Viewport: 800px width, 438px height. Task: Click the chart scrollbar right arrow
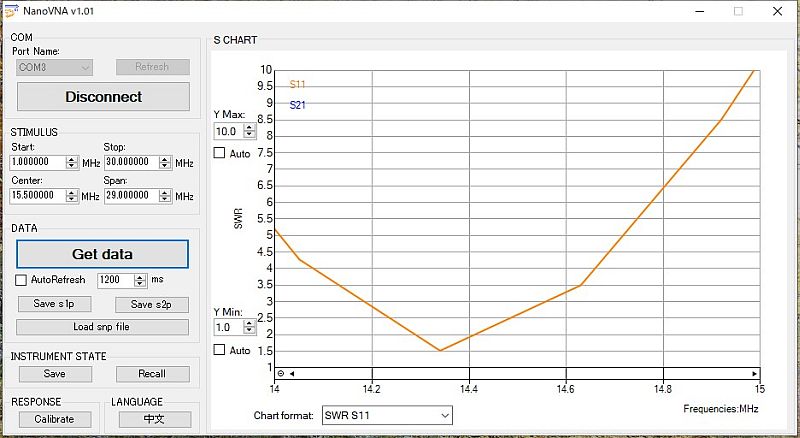pos(755,373)
